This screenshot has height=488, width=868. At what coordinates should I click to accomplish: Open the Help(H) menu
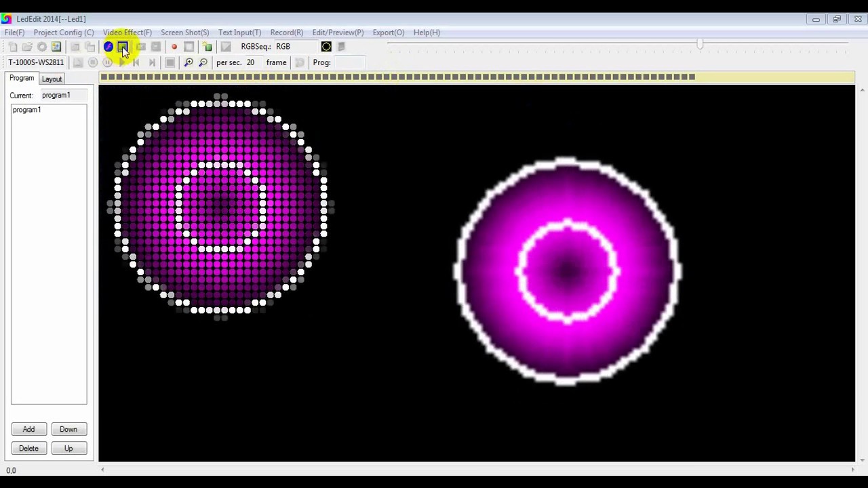pos(427,33)
